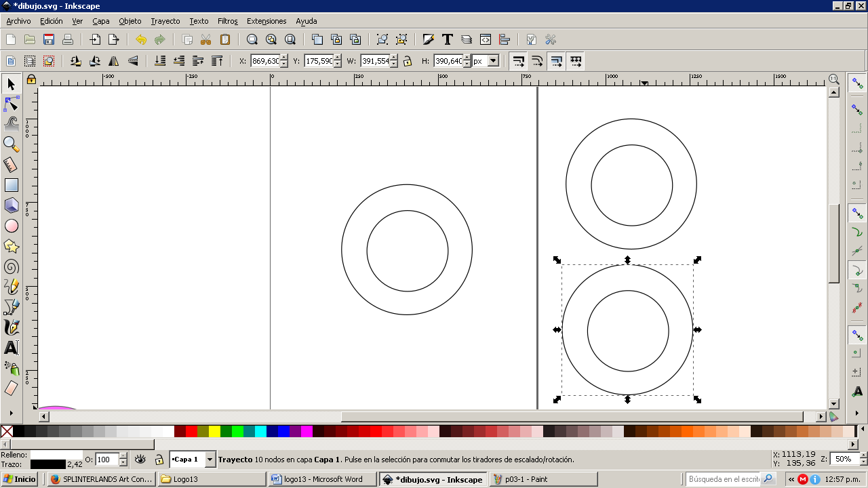868x488 pixels.
Task: Open the Text and Font dialog icon
Action: 448,39
